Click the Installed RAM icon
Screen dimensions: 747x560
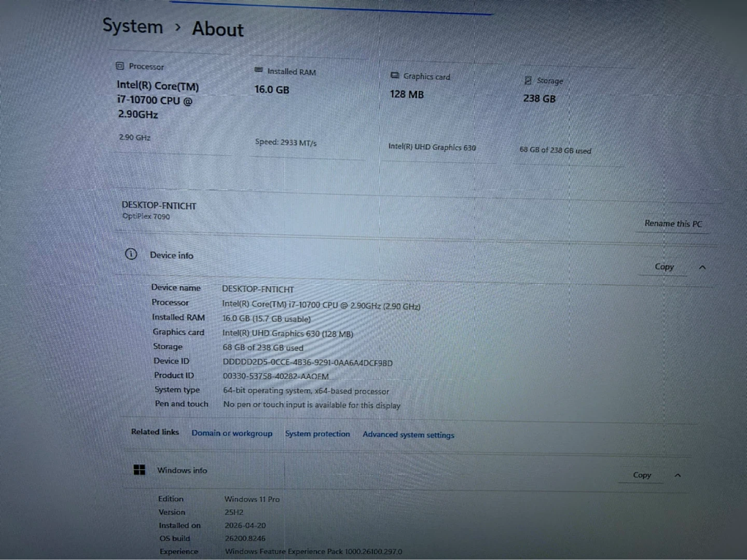(x=258, y=70)
